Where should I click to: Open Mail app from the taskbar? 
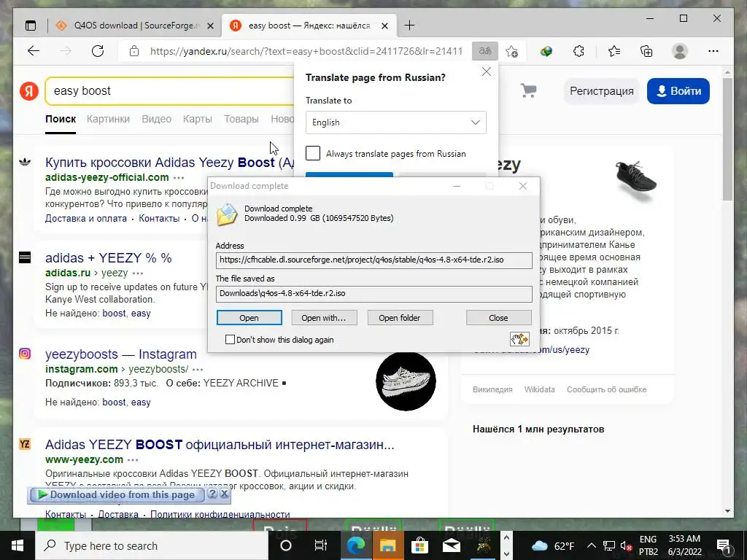click(x=451, y=545)
